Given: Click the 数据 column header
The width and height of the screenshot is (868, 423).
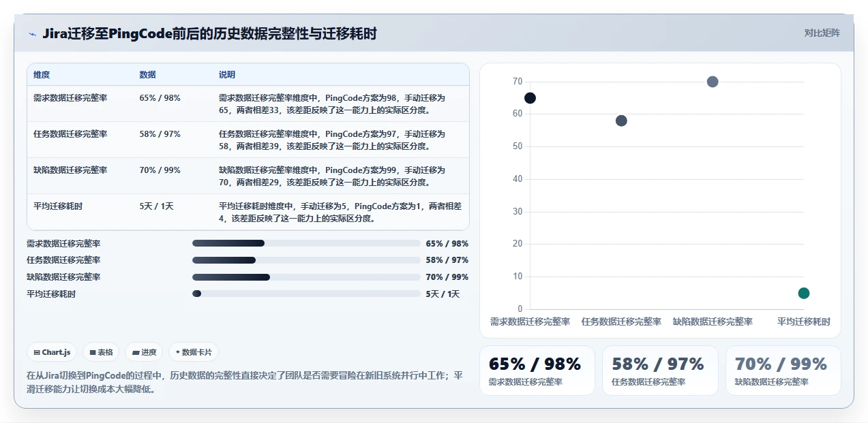Looking at the screenshot, I should coord(148,75).
